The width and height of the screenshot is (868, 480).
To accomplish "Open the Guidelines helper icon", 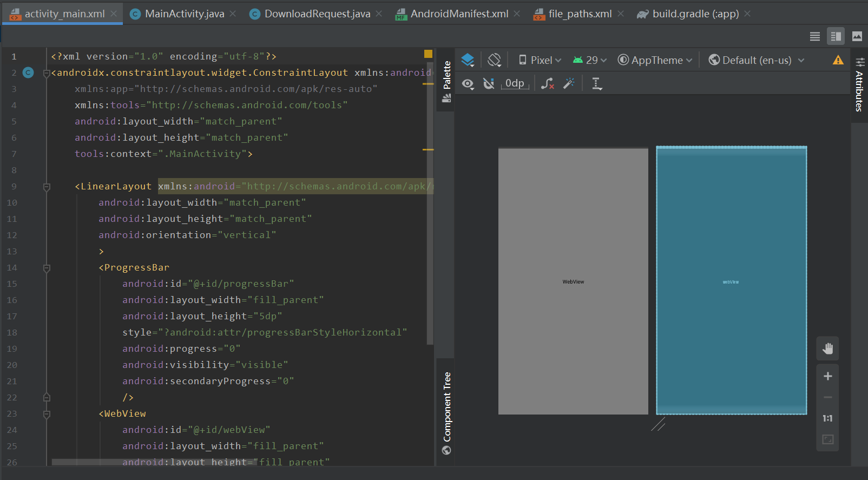I will [x=597, y=83].
